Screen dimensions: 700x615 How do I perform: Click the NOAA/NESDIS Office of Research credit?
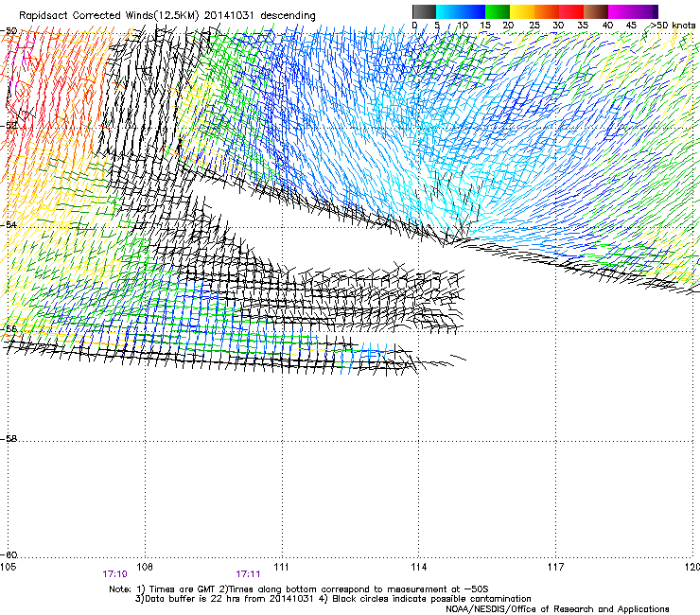click(x=557, y=609)
